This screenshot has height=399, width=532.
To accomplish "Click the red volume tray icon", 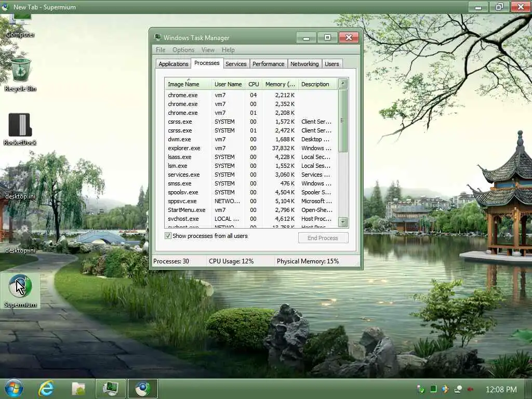I will coord(470,389).
